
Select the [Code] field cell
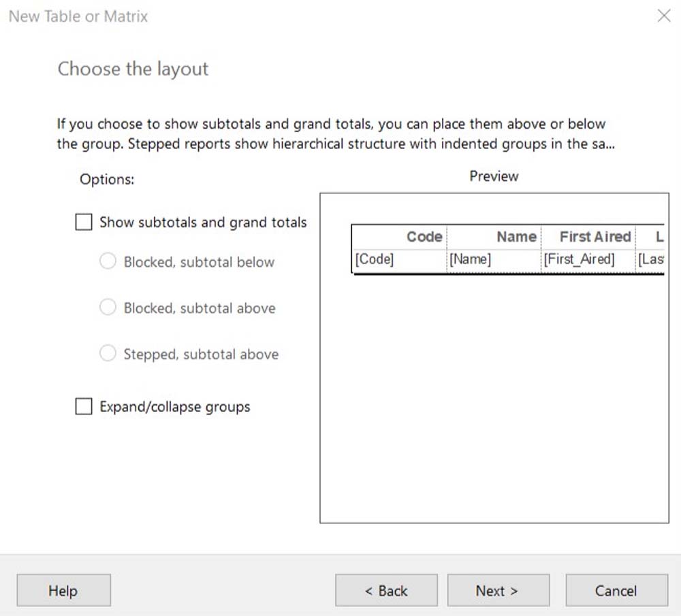(x=375, y=259)
